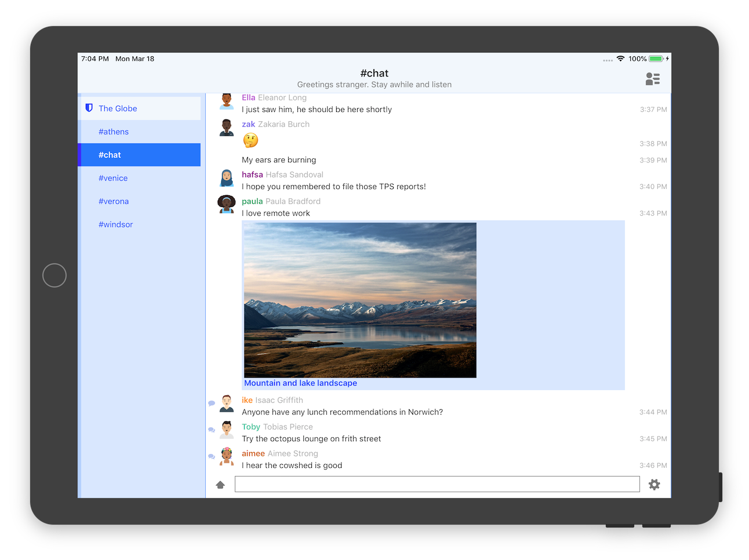Open the mountain lake image thumbnail
The height and width of the screenshot is (560, 749).
pos(360,300)
